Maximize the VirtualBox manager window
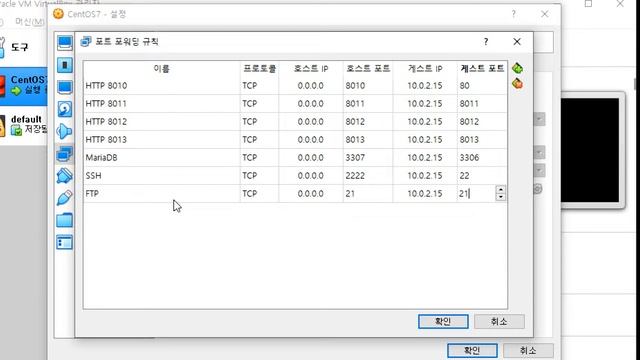The image size is (640, 360). click(588, 4)
